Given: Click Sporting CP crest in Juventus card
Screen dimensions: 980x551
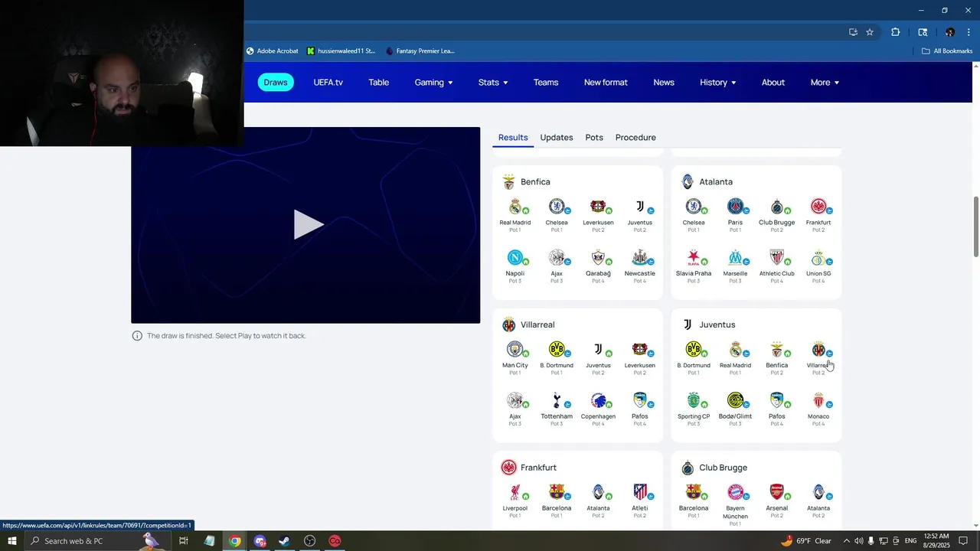Looking at the screenshot, I should (694, 400).
